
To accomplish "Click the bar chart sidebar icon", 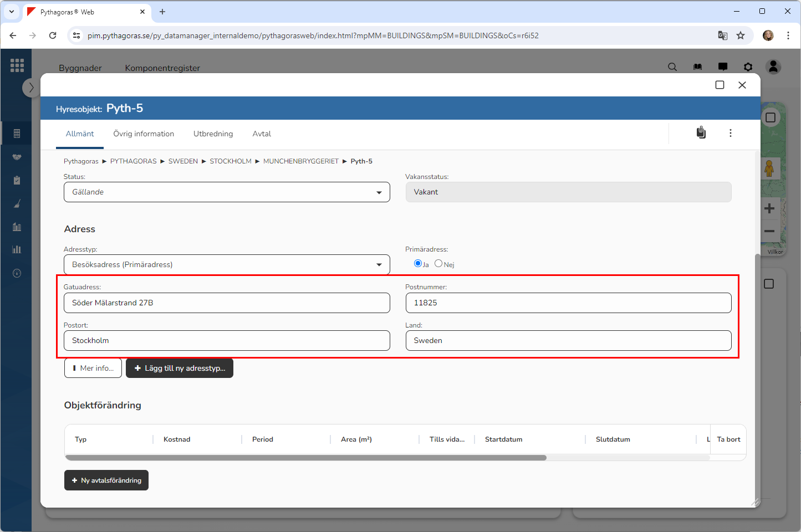I will tap(17, 249).
